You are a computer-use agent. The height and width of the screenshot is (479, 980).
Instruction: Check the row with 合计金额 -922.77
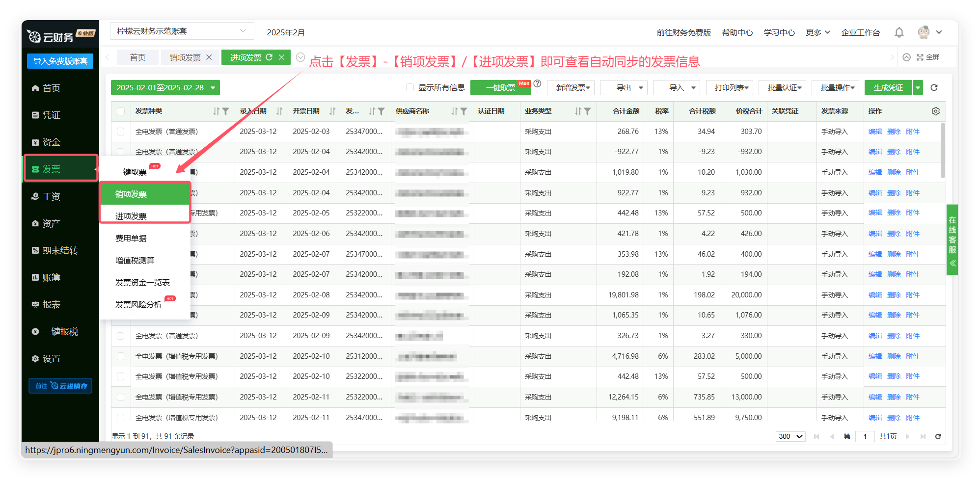point(121,152)
